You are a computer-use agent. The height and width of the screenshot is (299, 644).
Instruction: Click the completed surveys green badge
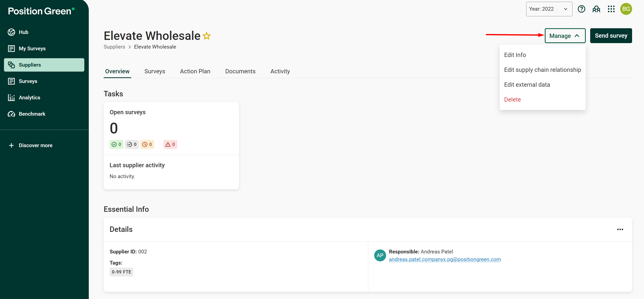coord(116,144)
